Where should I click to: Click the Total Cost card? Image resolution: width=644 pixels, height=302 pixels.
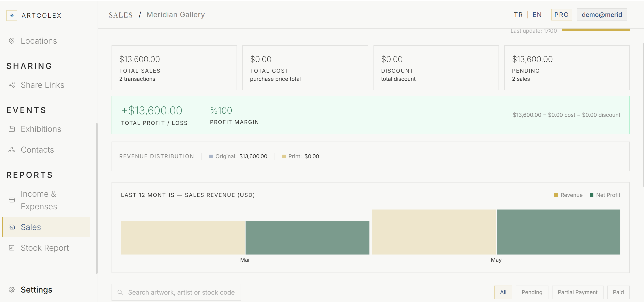click(x=305, y=68)
